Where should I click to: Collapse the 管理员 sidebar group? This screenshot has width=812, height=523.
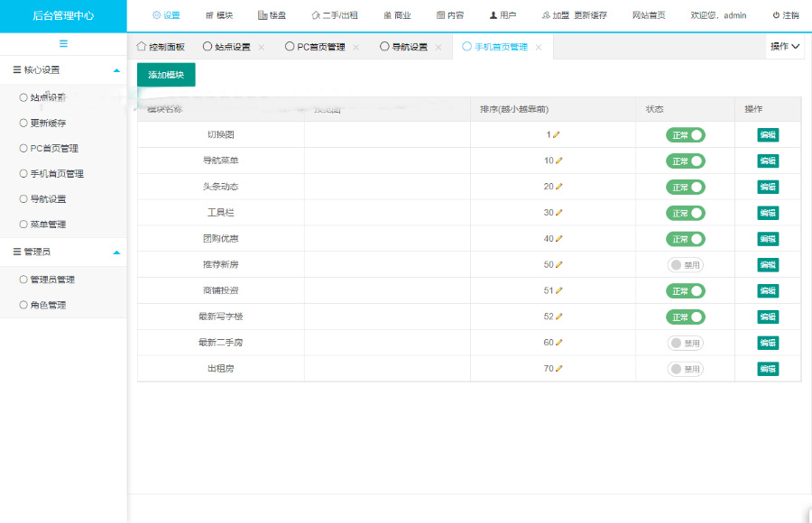click(x=115, y=252)
